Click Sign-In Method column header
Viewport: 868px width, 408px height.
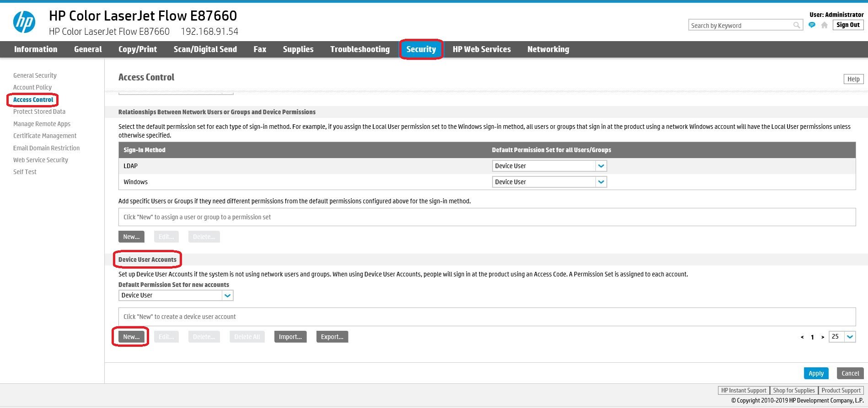(145, 150)
